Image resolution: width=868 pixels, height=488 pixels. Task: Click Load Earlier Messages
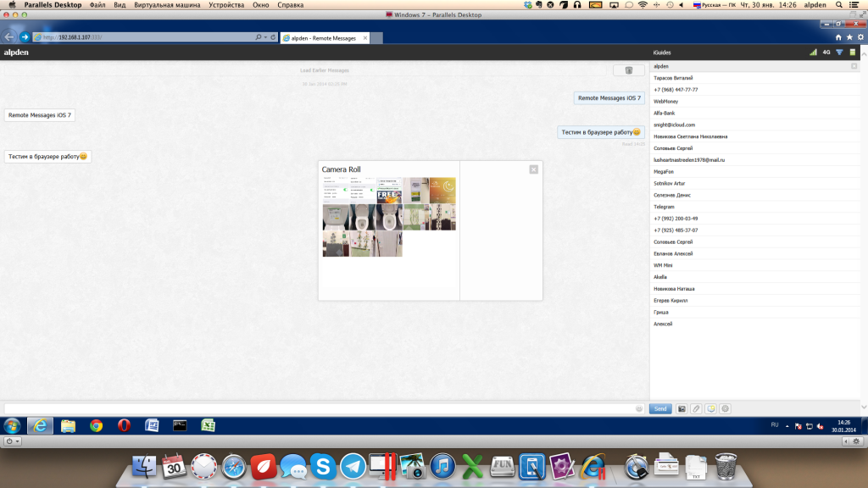[x=325, y=70]
